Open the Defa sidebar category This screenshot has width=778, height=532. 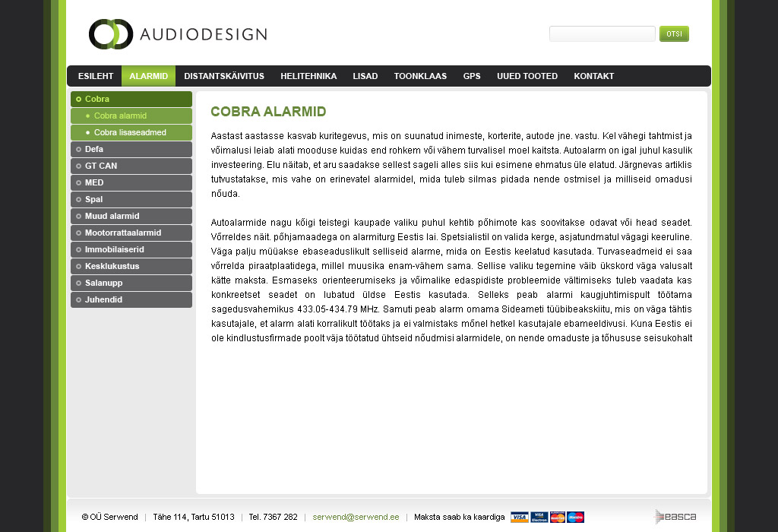click(131, 149)
